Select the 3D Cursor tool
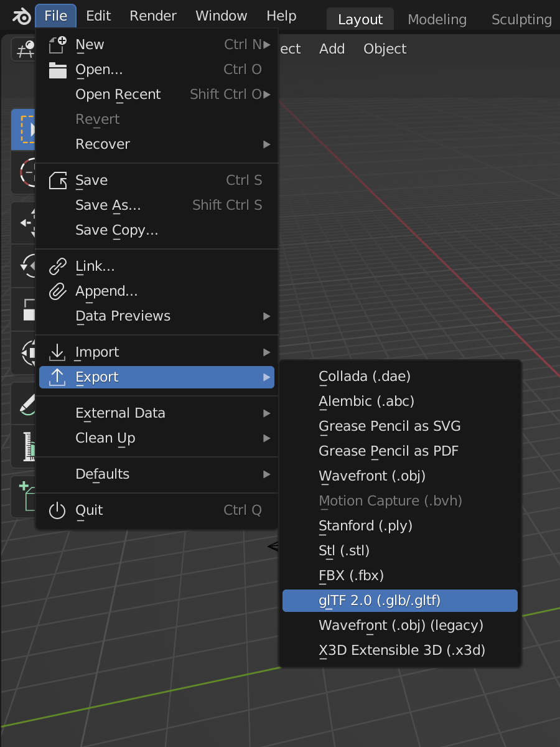Image resolution: width=560 pixels, height=747 pixels. click(x=24, y=172)
